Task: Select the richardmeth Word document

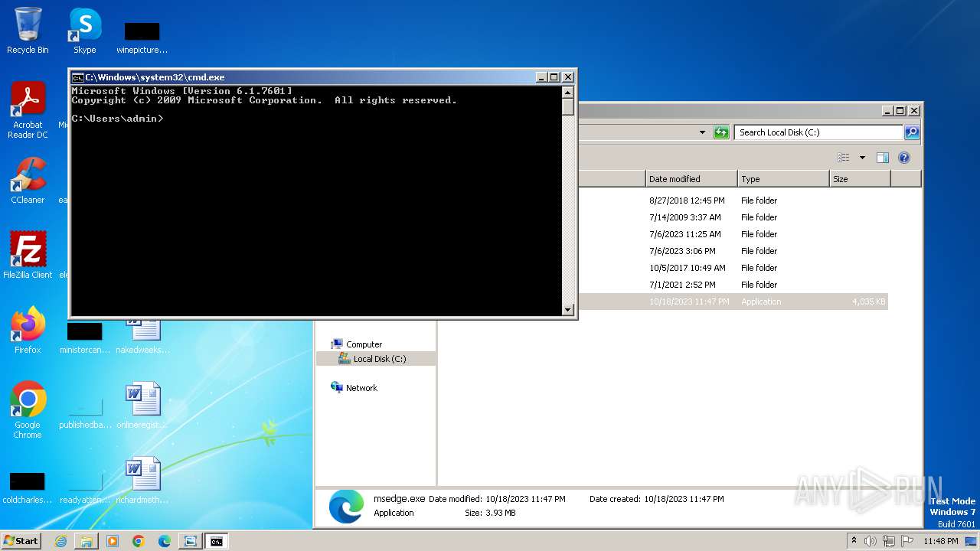Action: click(142, 481)
